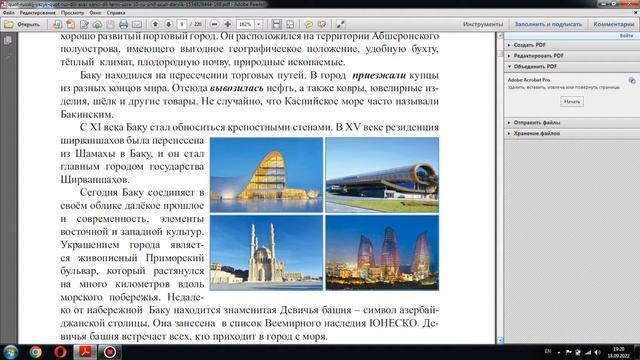Click the email envelope toolbar icon
Image resolution: width=640 pixels, height=360 pixels.
(137, 24)
